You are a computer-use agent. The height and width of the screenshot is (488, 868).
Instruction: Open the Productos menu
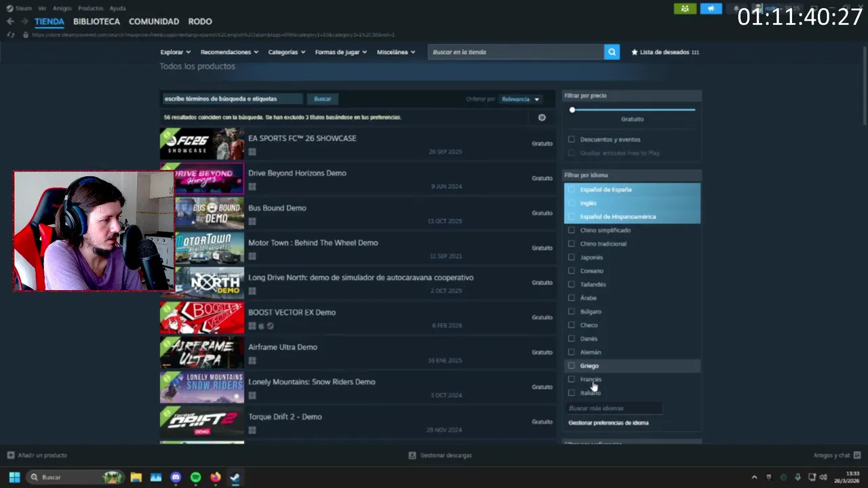coord(90,8)
